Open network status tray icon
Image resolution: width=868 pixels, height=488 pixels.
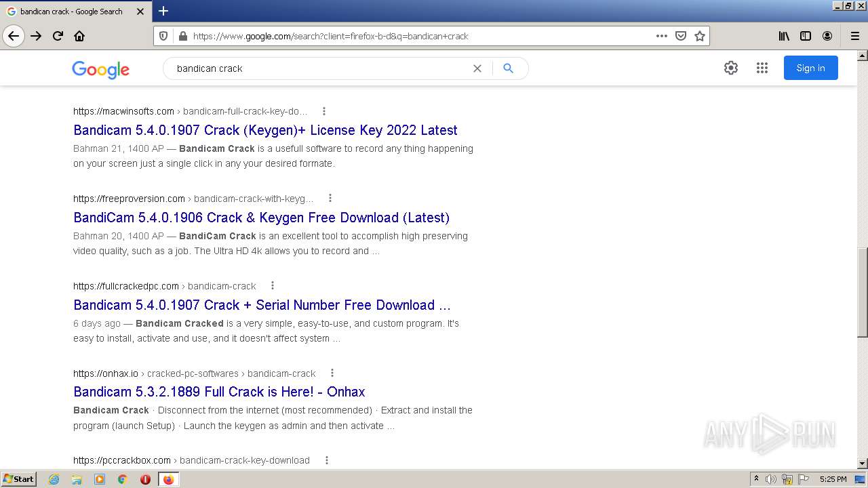click(787, 479)
